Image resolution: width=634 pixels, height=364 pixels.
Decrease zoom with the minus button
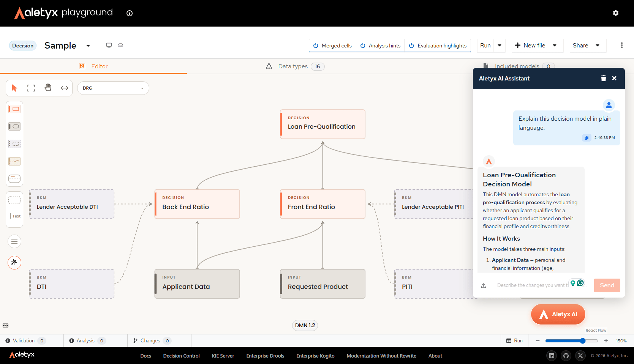[x=538, y=341]
